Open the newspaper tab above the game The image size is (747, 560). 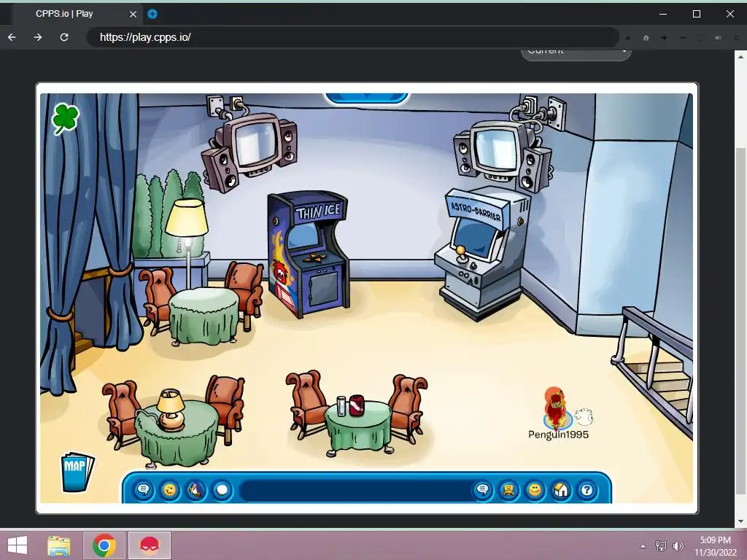(366, 98)
